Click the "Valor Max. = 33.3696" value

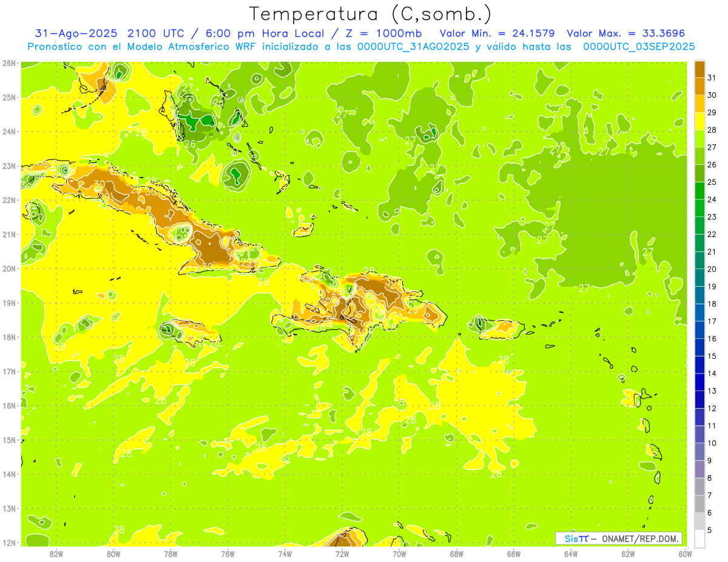coord(625,33)
